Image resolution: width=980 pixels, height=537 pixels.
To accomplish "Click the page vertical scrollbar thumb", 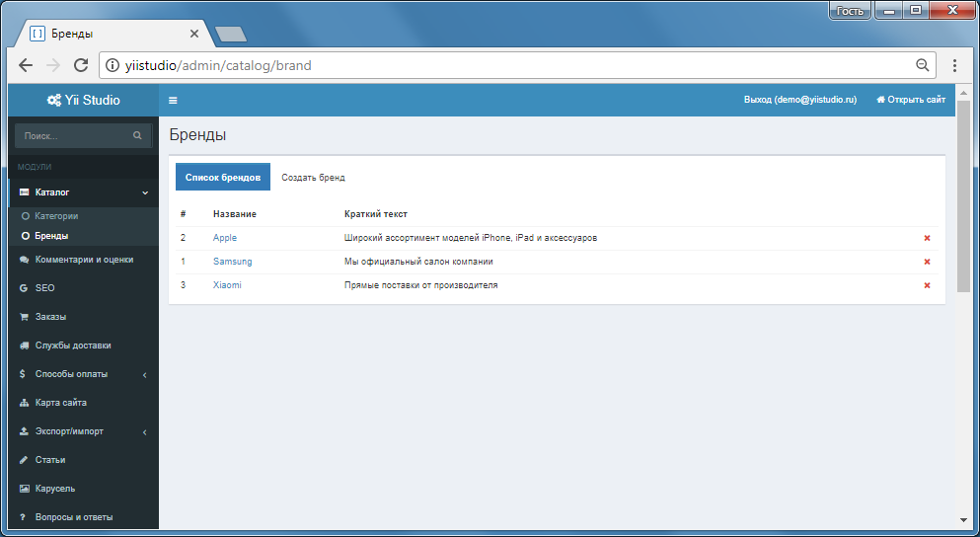I will click(x=963, y=195).
